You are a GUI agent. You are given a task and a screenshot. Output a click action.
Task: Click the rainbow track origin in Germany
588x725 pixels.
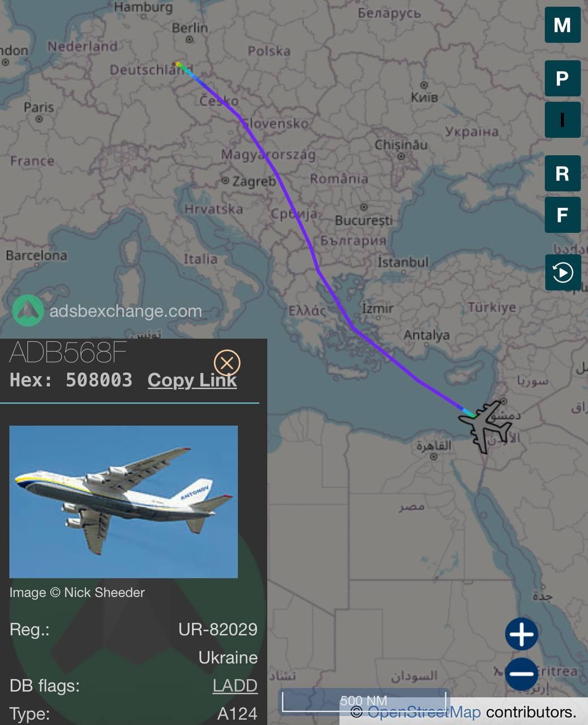pos(179,66)
